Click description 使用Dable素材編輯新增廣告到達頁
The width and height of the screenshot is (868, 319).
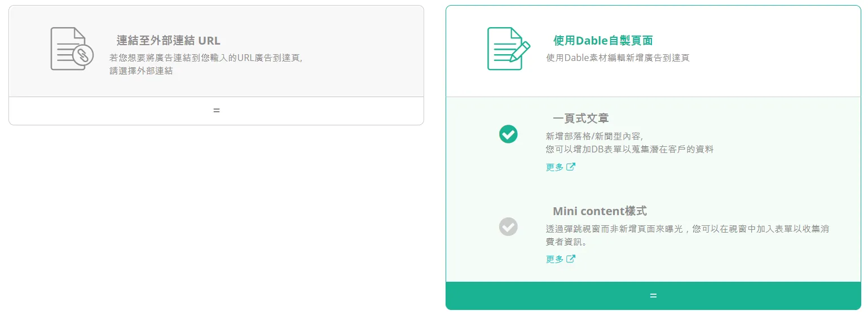point(618,58)
